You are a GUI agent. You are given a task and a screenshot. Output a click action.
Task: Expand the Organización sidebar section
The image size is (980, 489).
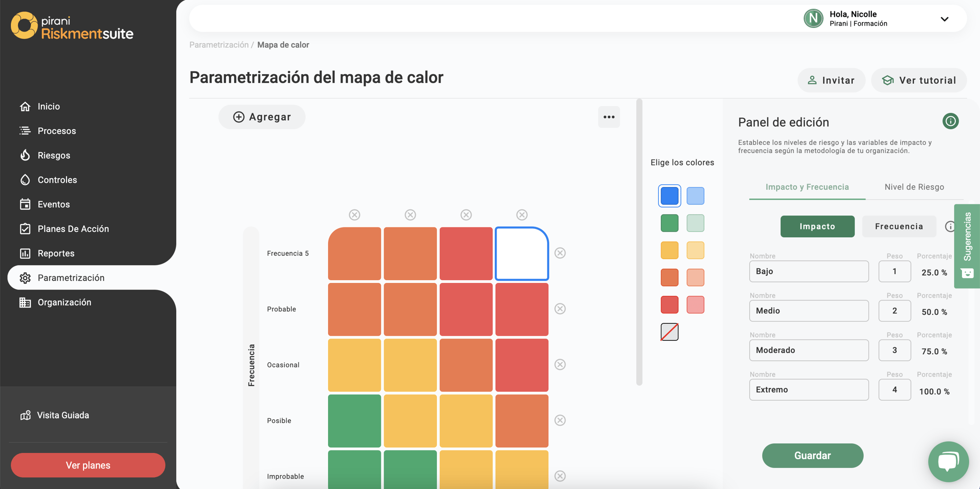click(64, 302)
